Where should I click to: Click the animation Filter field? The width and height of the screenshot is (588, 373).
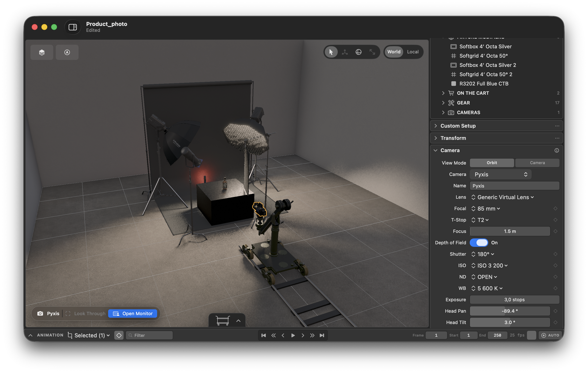[149, 335]
